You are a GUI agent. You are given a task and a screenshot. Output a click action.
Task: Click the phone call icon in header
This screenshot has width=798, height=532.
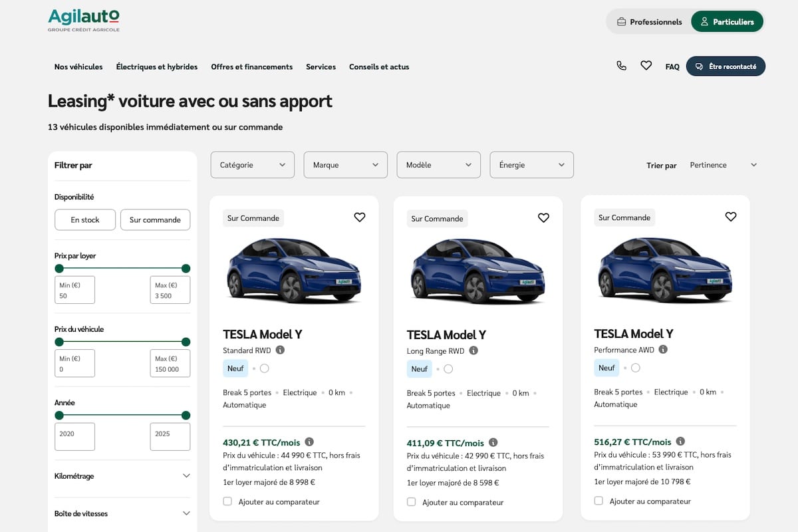[621, 66]
